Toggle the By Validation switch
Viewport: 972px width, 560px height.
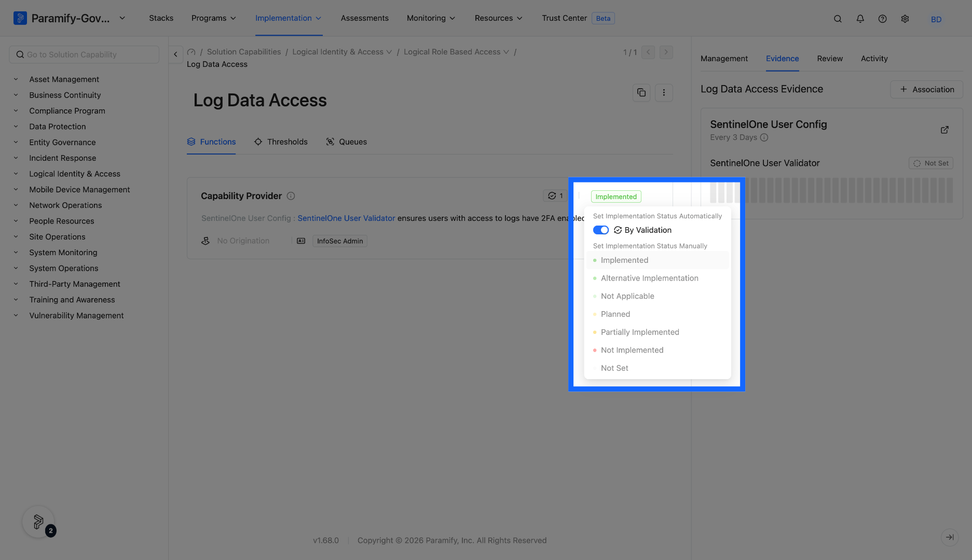601,230
